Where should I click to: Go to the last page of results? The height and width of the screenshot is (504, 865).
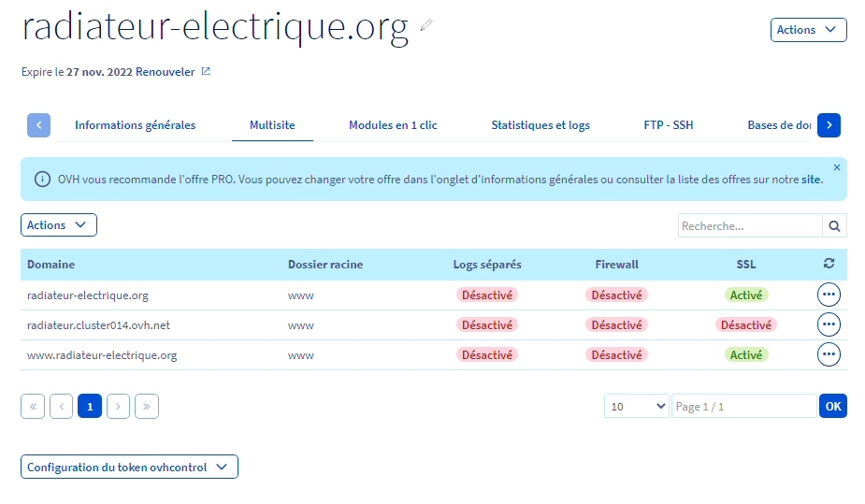point(147,406)
